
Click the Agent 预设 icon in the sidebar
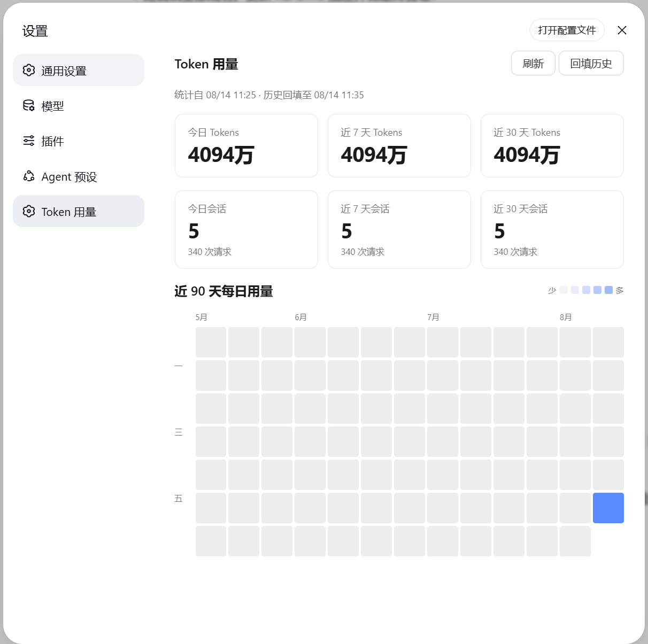pos(29,176)
